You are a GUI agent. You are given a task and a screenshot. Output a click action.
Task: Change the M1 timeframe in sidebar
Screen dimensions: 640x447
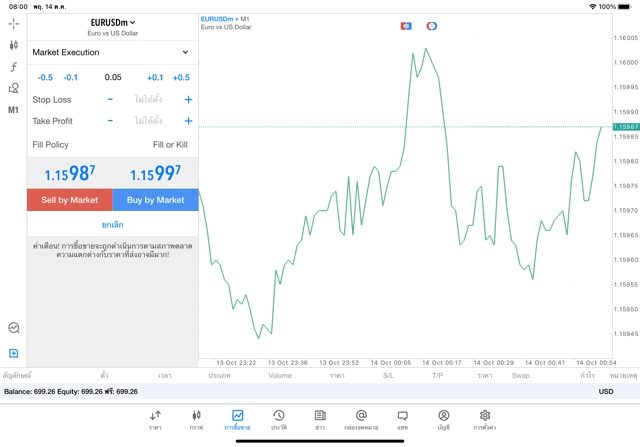coord(13,110)
